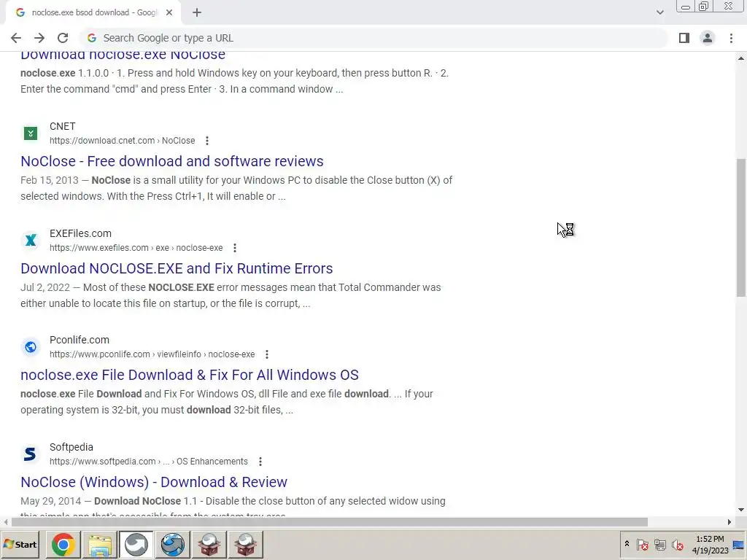Click the EXEFiles.com site name
The width and height of the screenshot is (747, 560).
80,233
